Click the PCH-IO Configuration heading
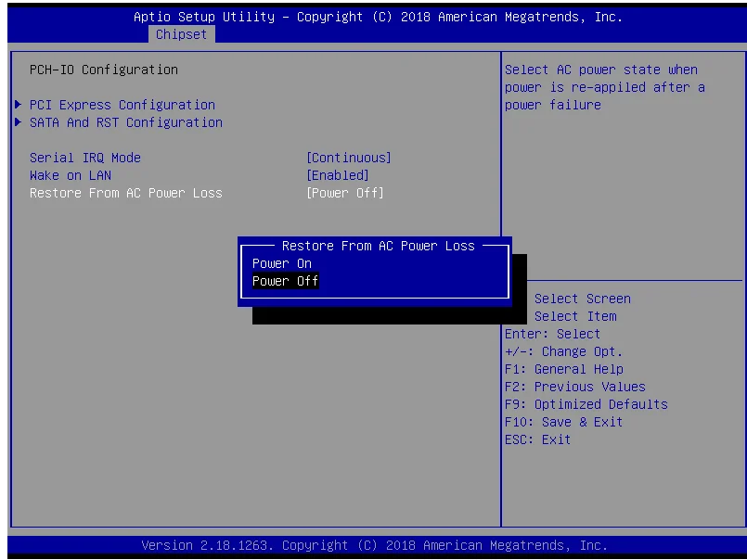Screen dimensions: 747x560 point(104,70)
